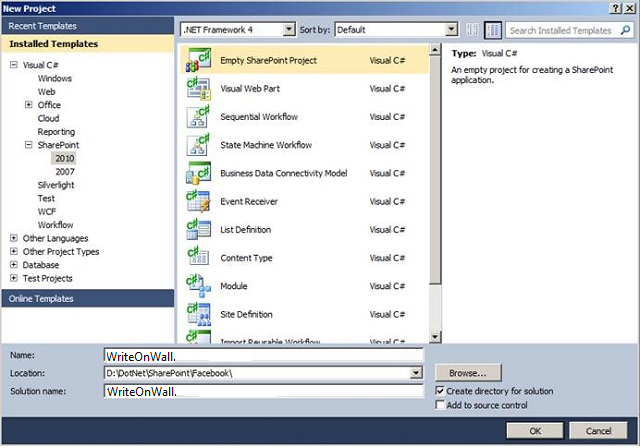Select the Windows category in tree
Image resolution: width=643 pixels, height=448 pixels.
click(x=55, y=78)
